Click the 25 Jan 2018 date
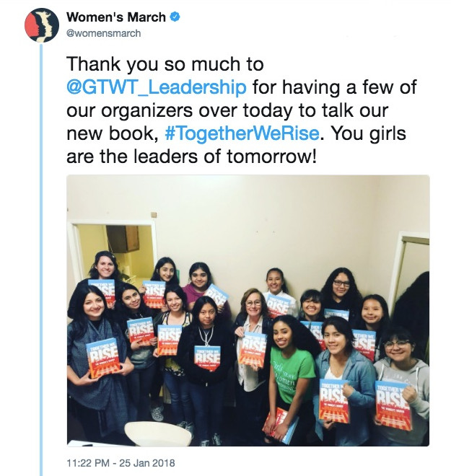 pos(147,463)
